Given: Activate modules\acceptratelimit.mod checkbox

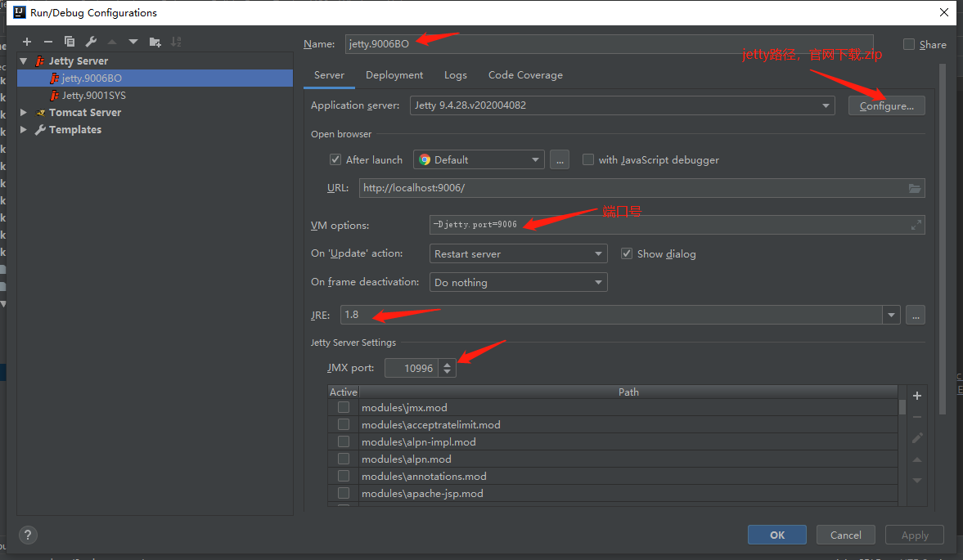Looking at the screenshot, I should [344, 424].
